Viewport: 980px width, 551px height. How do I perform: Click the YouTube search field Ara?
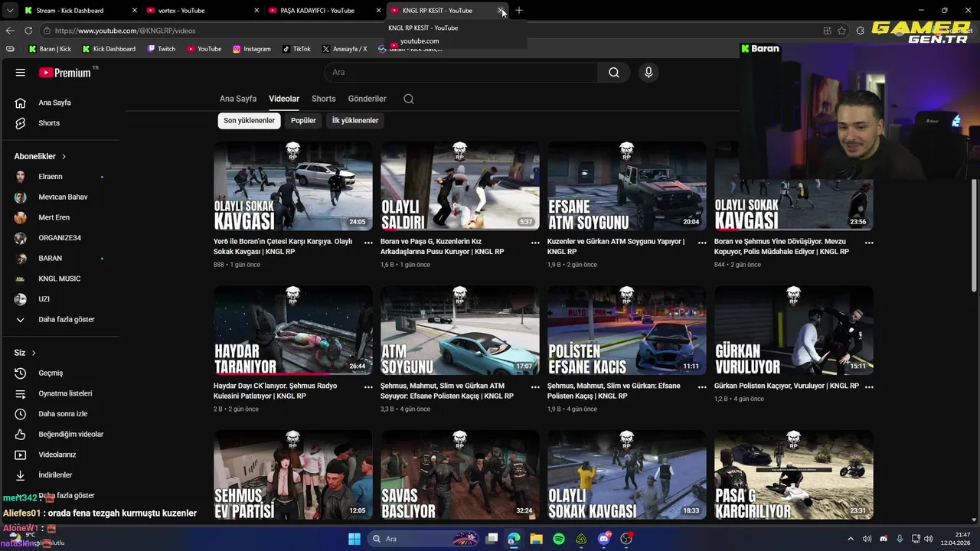(461, 73)
